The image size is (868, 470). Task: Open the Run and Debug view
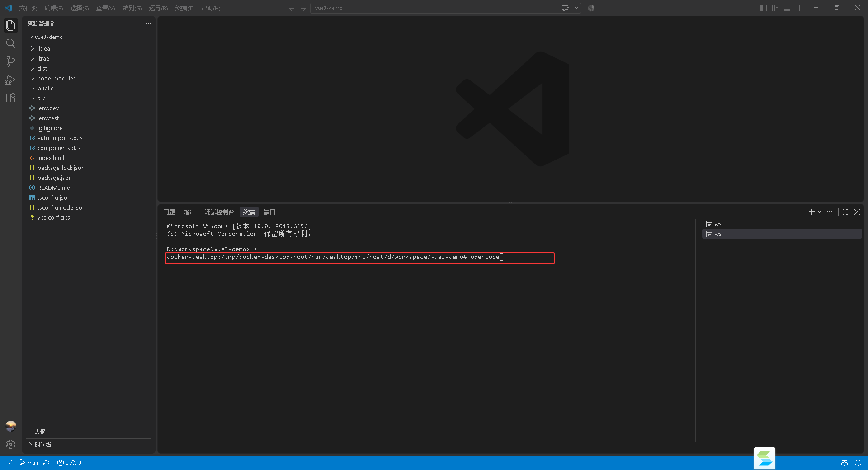(11, 80)
